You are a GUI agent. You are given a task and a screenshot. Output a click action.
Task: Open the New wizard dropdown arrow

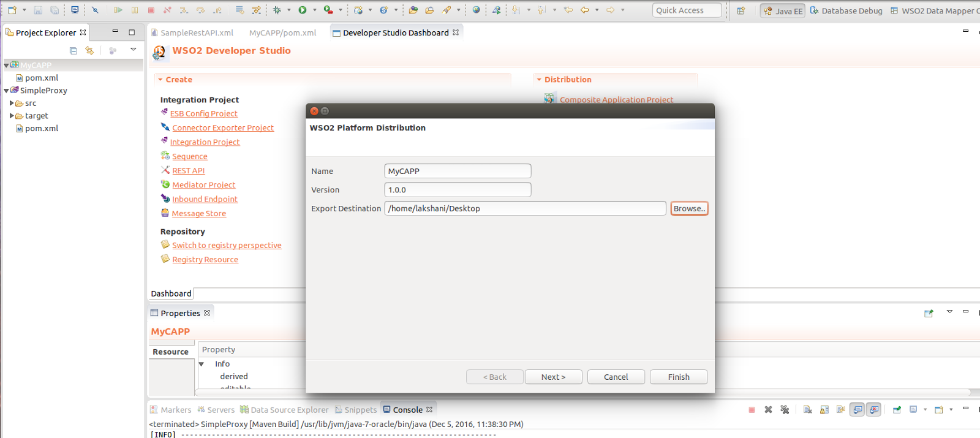[x=24, y=10]
